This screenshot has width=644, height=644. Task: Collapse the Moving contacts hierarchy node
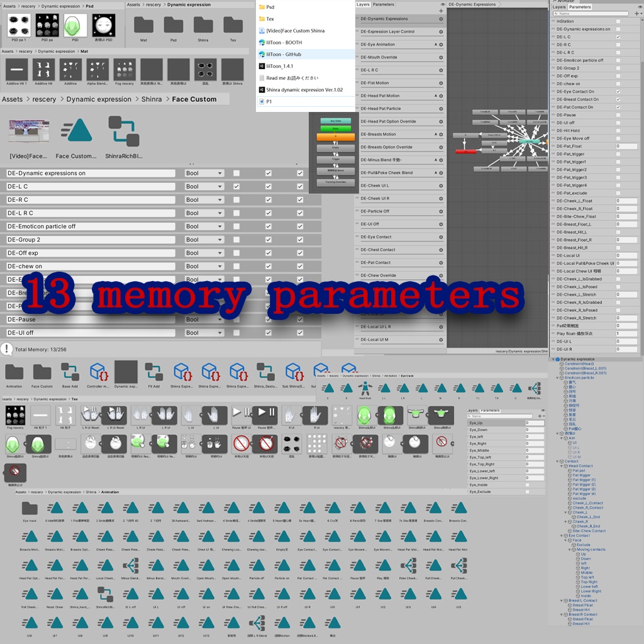click(x=570, y=550)
